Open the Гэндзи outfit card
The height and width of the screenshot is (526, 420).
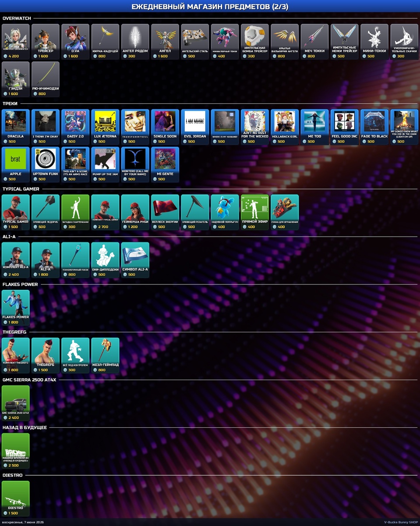click(16, 79)
